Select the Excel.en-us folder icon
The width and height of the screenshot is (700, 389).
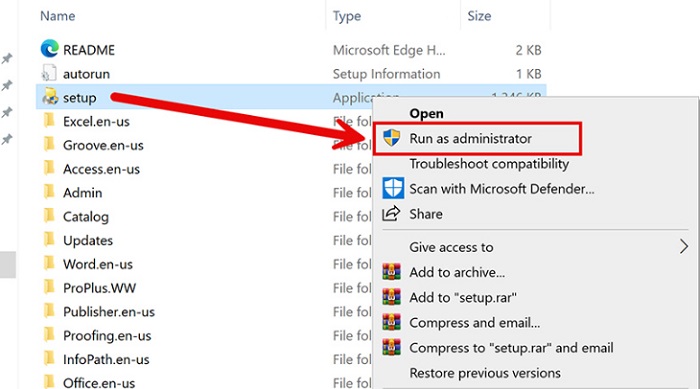tap(49, 121)
